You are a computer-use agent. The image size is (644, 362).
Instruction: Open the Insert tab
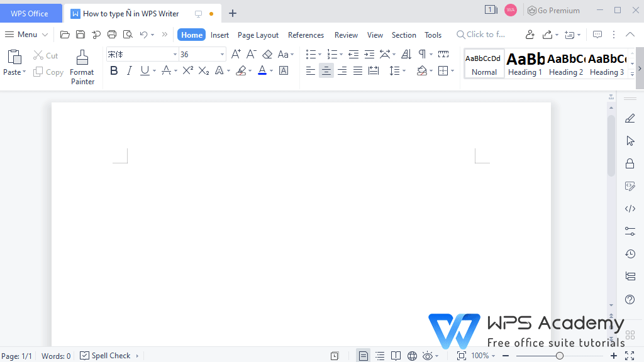[219, 35]
